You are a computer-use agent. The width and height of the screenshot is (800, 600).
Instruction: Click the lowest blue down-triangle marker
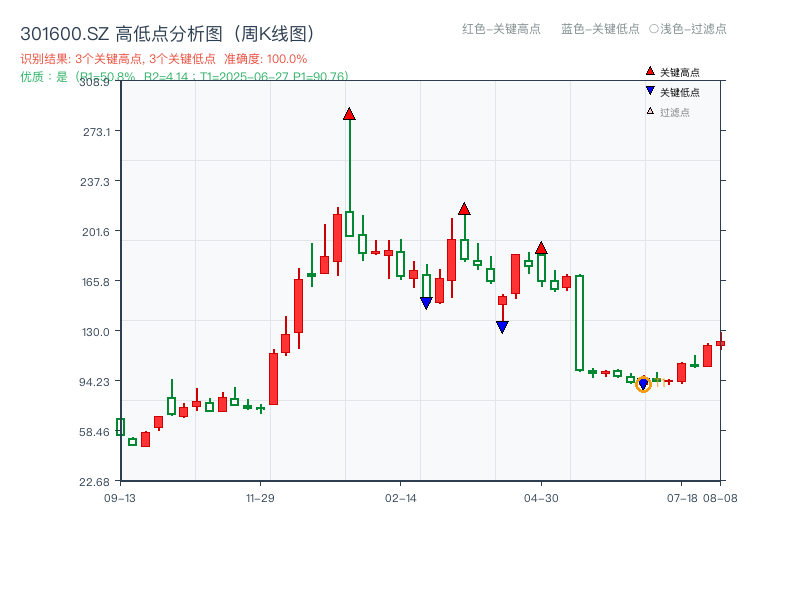501,327
